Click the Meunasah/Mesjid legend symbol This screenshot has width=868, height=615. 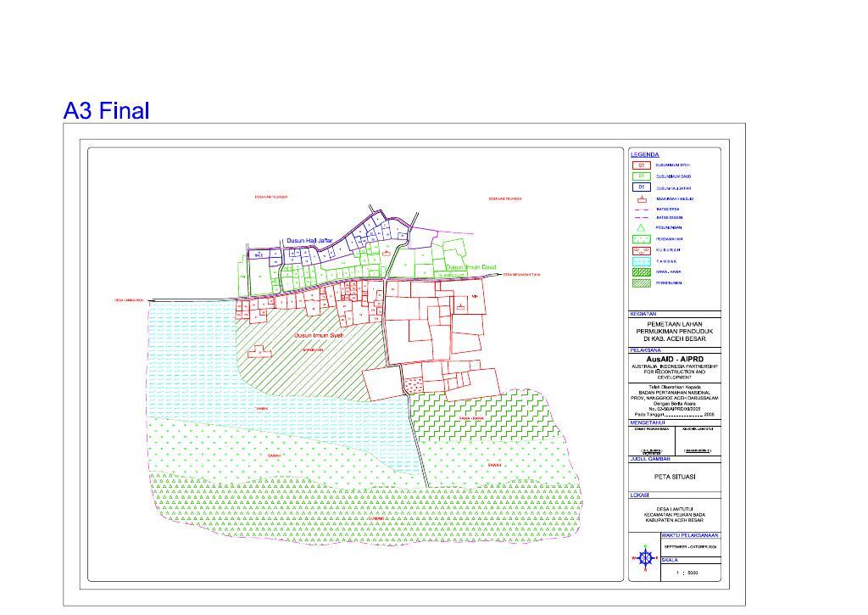pyautogui.click(x=643, y=198)
